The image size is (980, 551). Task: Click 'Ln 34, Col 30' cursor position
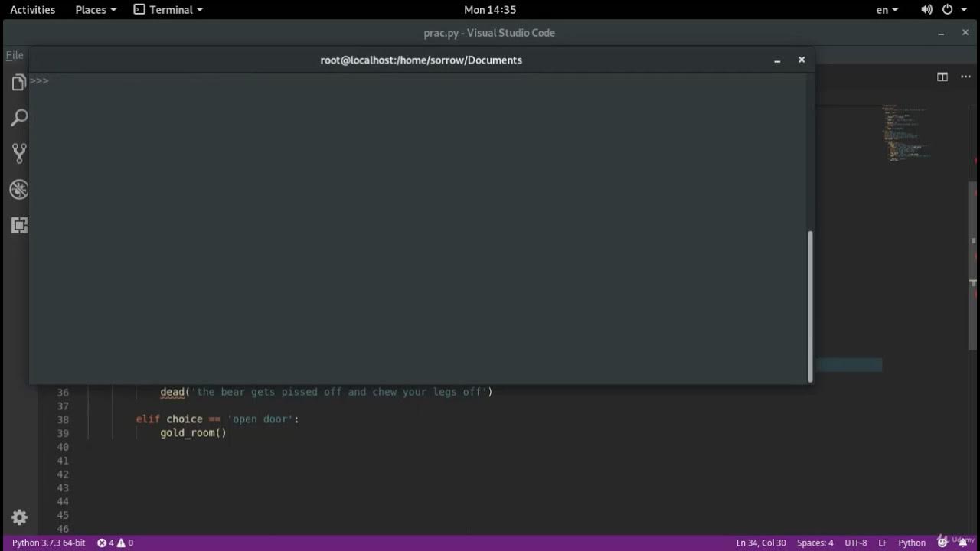coord(761,543)
